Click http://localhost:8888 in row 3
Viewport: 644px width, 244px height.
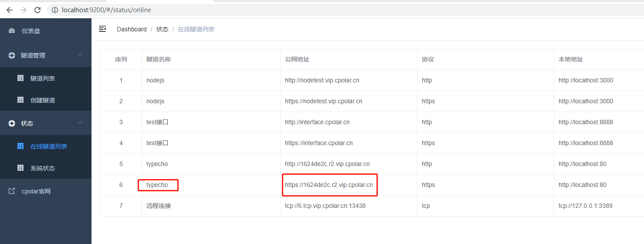tap(586, 122)
